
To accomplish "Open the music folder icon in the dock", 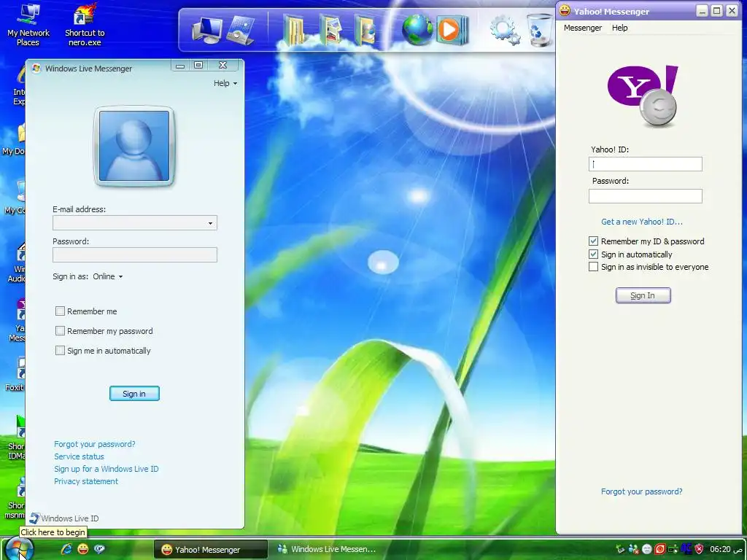I will coord(365,29).
